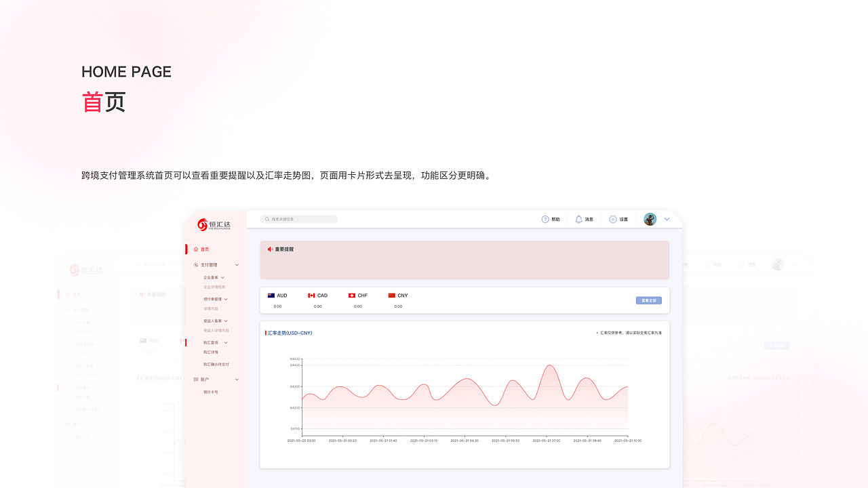Select 详情内容 under 预付单管理
Screen dimensions: 868x488
tap(211, 308)
